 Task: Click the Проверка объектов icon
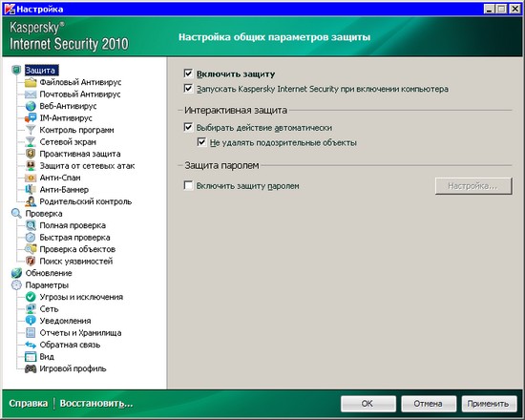[31, 249]
